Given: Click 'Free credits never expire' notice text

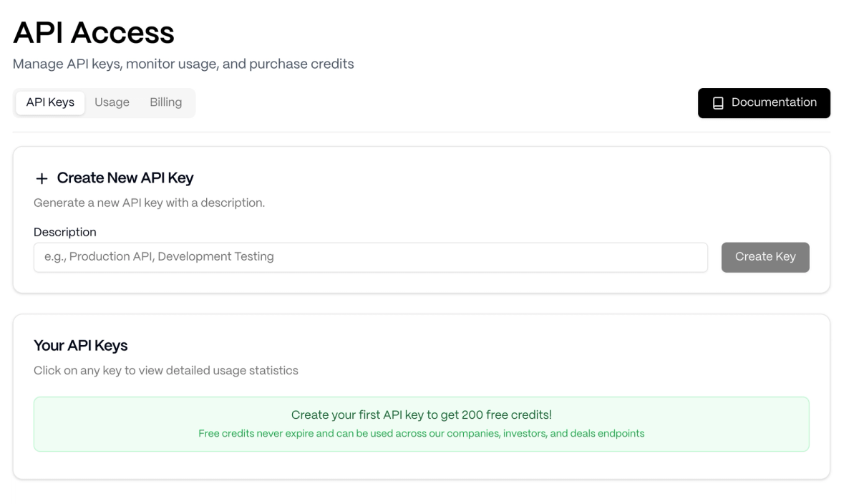Looking at the screenshot, I should [422, 433].
